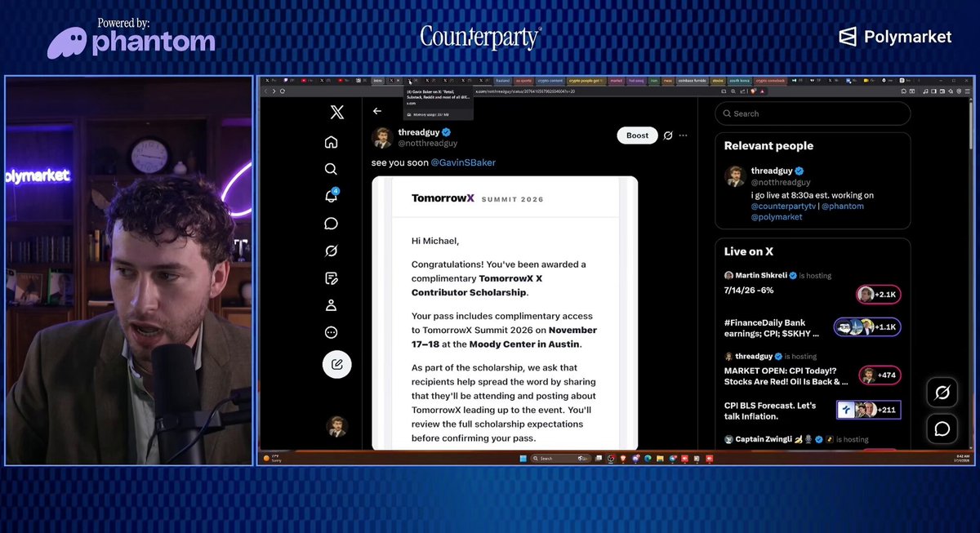This screenshot has width=980, height=533.
Task: Open the post's three-dot more menu
Action: click(684, 135)
